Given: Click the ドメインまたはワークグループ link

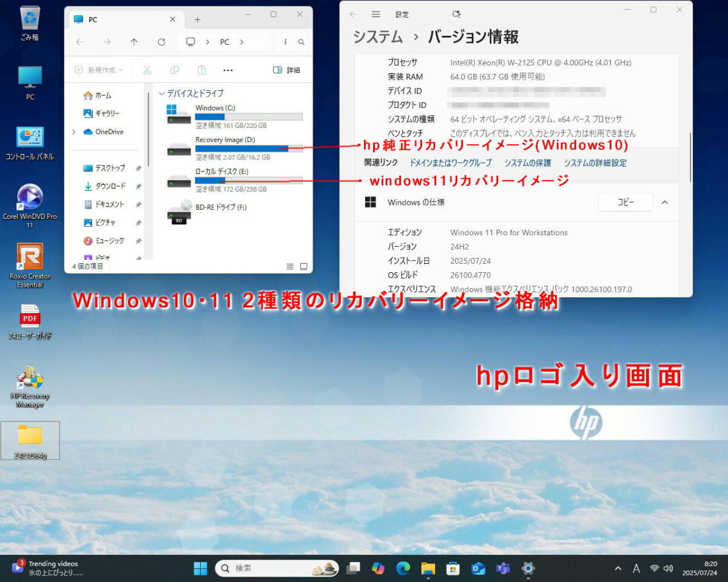Looking at the screenshot, I should (451, 162).
